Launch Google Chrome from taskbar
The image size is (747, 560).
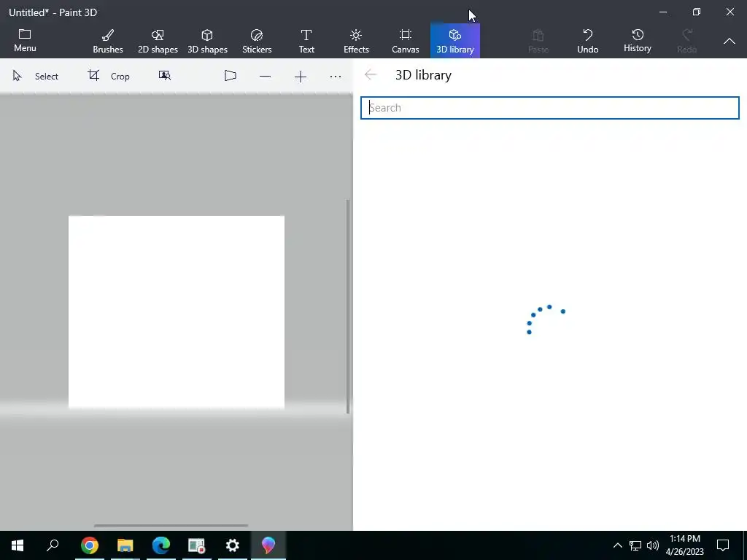[89, 545]
